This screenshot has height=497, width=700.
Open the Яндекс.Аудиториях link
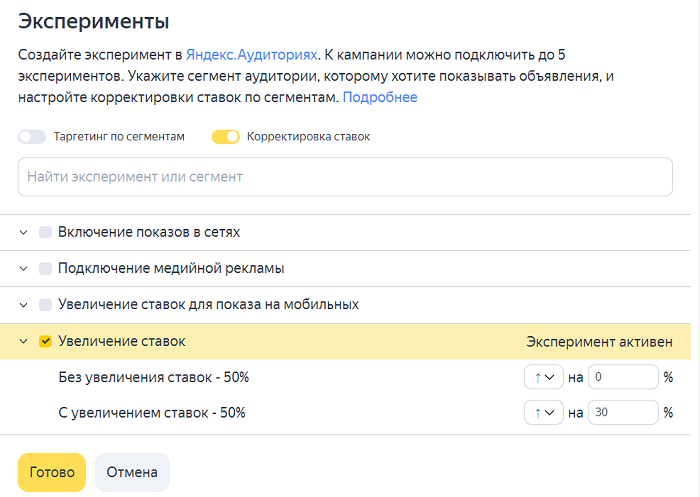point(251,55)
